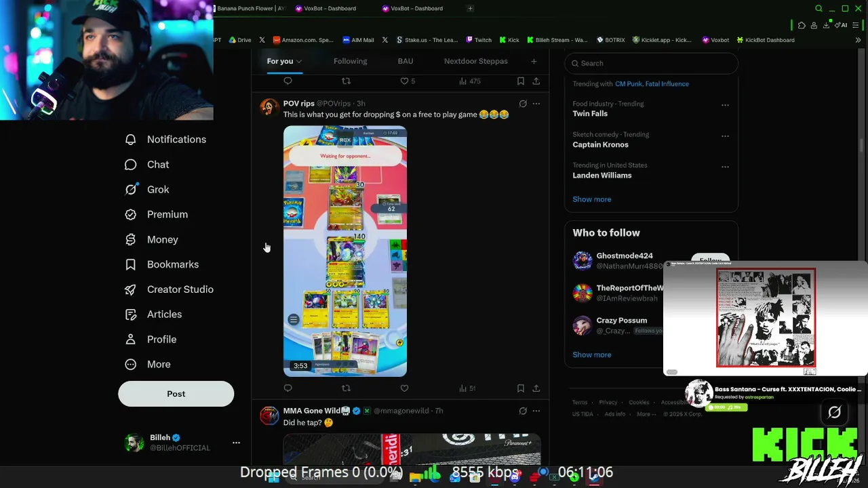The height and width of the screenshot is (488, 868).
Task: Add a new timeline tab with plus
Action: coord(534,61)
